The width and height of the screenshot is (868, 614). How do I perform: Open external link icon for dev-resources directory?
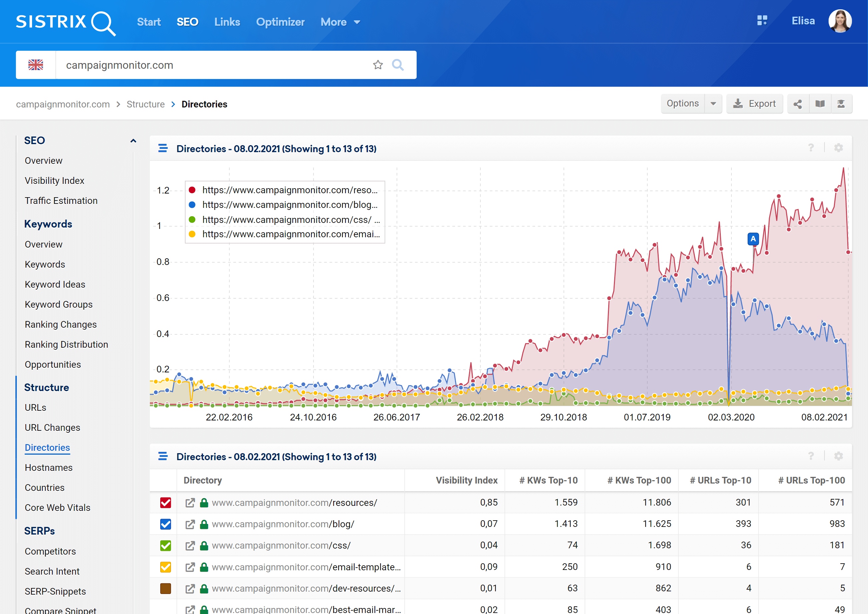[x=190, y=589]
